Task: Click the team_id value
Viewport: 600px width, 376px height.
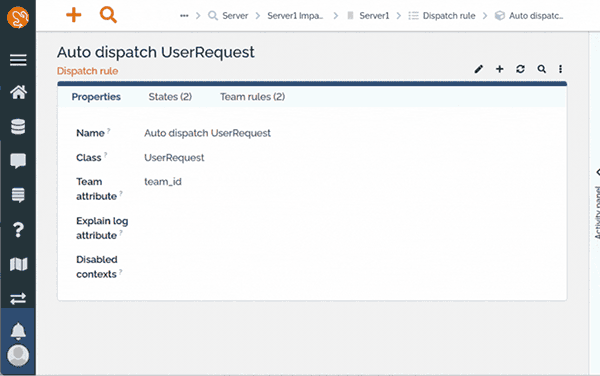Action: tap(163, 182)
